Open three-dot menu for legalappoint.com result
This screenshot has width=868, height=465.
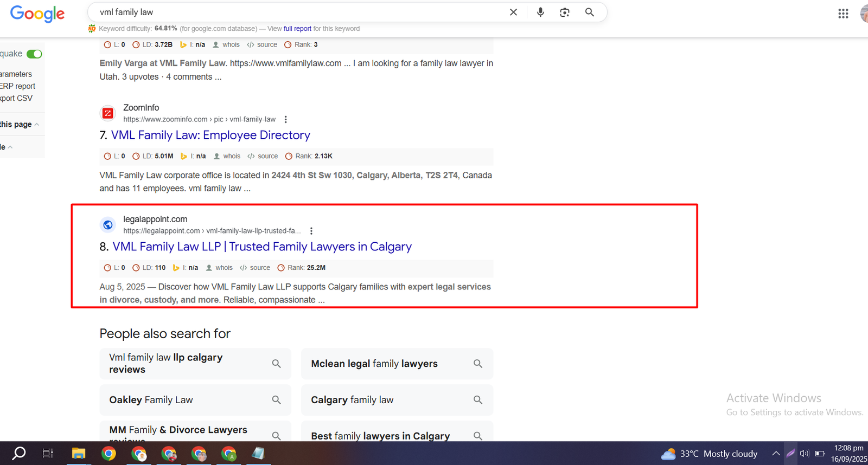pyautogui.click(x=311, y=231)
